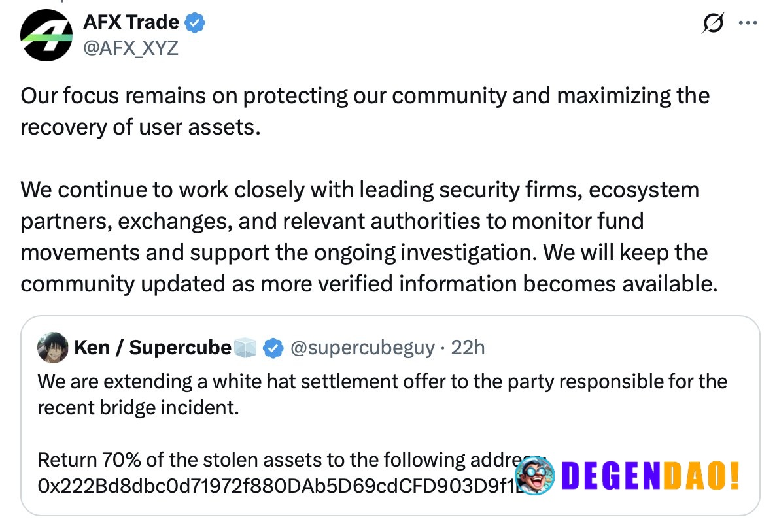
Task: Open the @supercubeguy handle
Action: [363, 348]
